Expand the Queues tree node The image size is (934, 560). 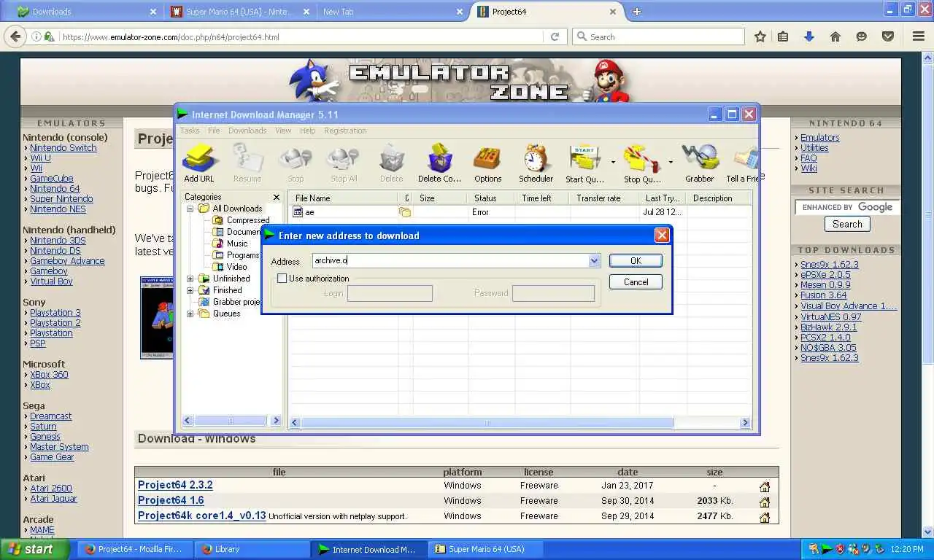coord(190,314)
